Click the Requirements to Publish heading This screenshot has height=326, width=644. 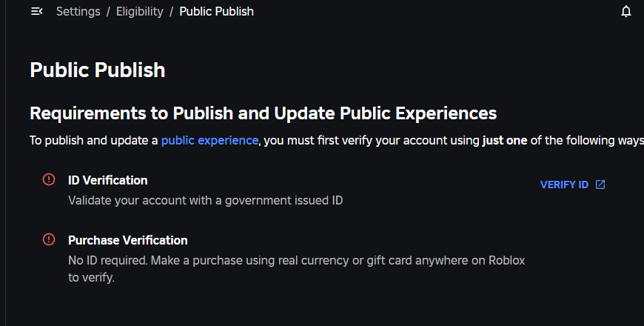(x=263, y=113)
